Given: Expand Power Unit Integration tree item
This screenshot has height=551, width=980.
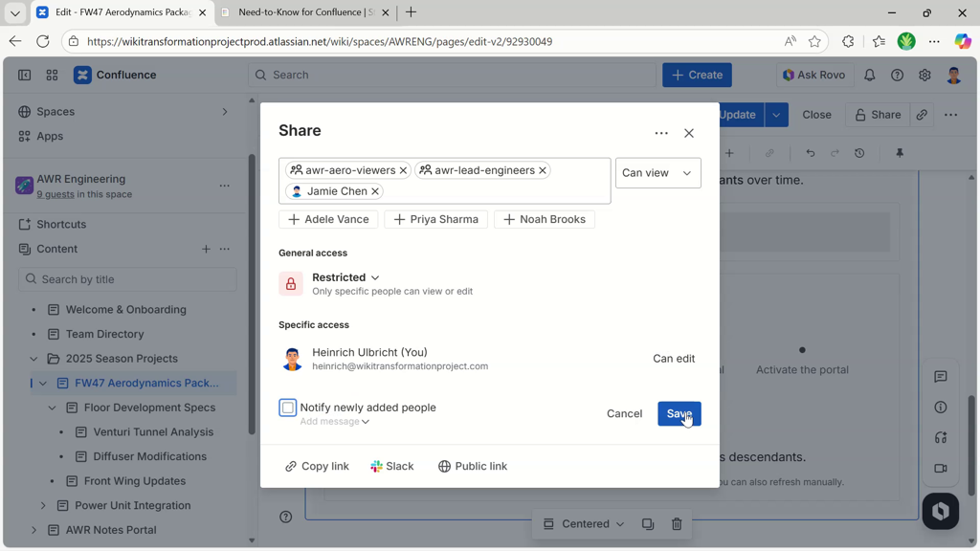Looking at the screenshot, I should pyautogui.click(x=43, y=505).
